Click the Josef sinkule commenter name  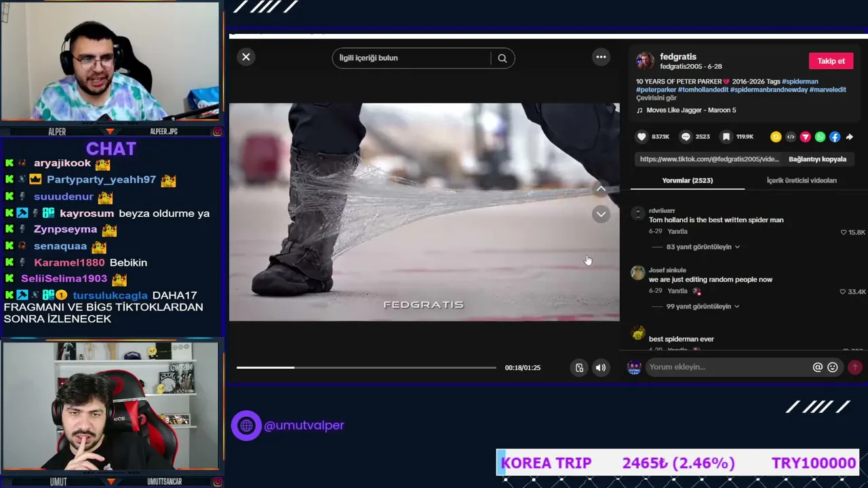(x=667, y=270)
